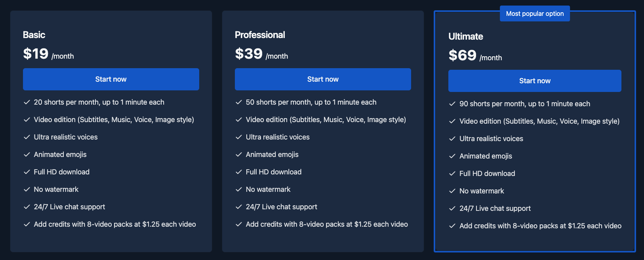644x260 pixels.
Task: Select the checkmark beside Professional's Animated emojis
Action: pyautogui.click(x=239, y=154)
